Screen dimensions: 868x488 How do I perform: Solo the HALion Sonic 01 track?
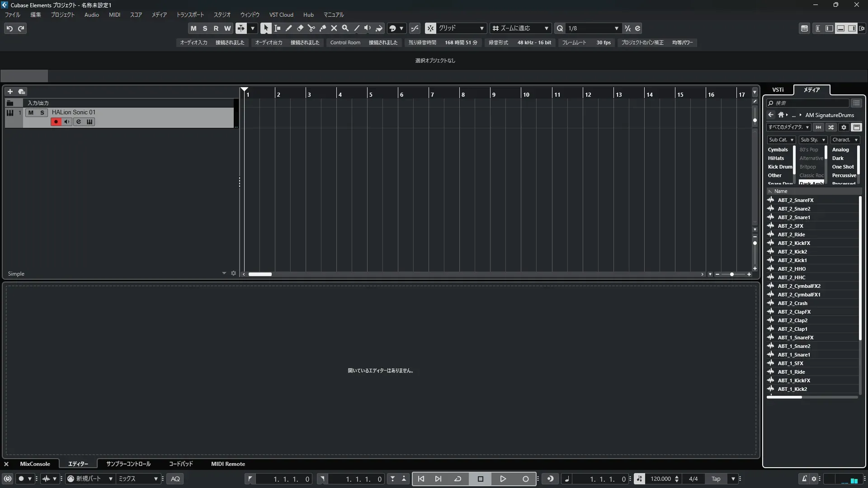coord(42,113)
